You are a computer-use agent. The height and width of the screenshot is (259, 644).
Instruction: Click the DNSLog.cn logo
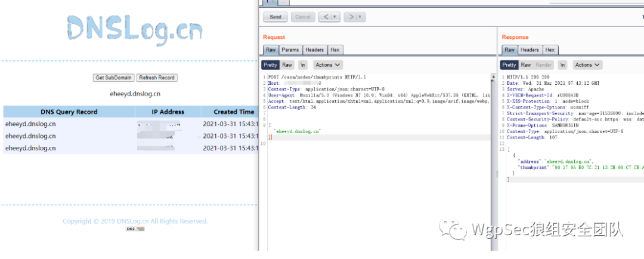[x=135, y=30]
